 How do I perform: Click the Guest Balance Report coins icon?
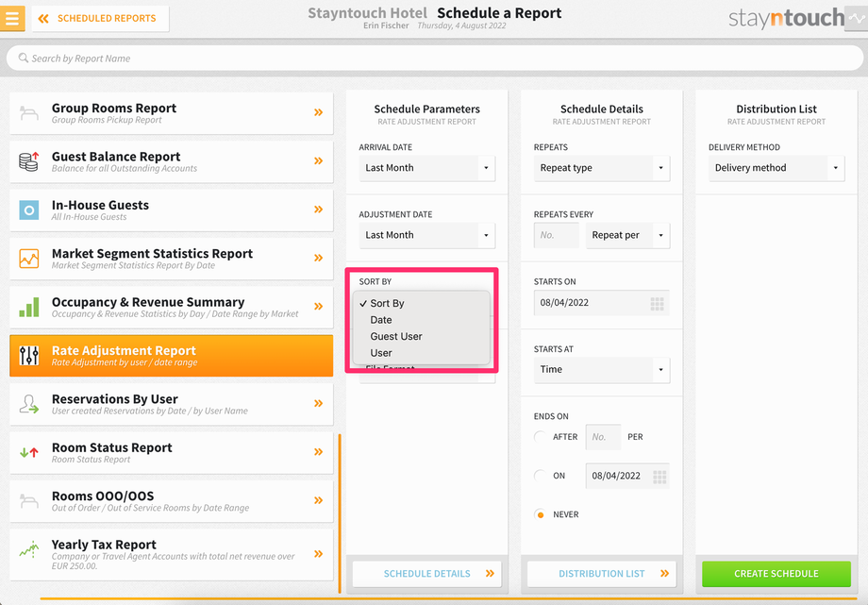click(x=29, y=161)
